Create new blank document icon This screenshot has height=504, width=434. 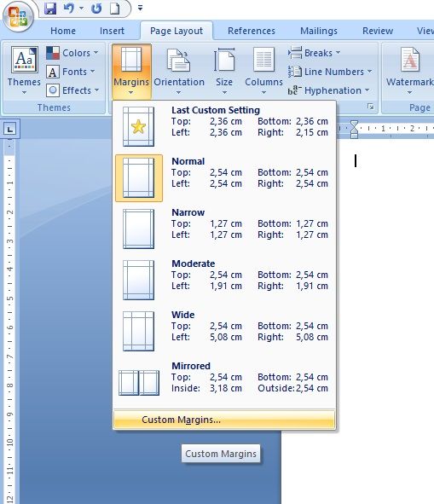pos(115,8)
